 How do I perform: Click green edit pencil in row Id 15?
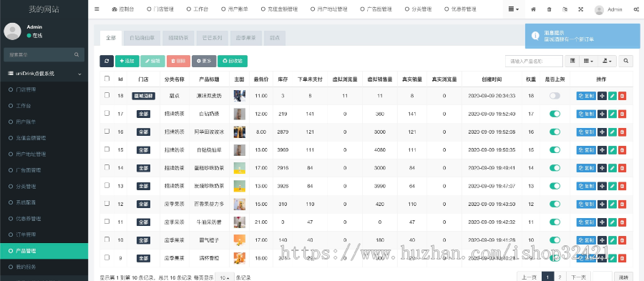point(613,150)
